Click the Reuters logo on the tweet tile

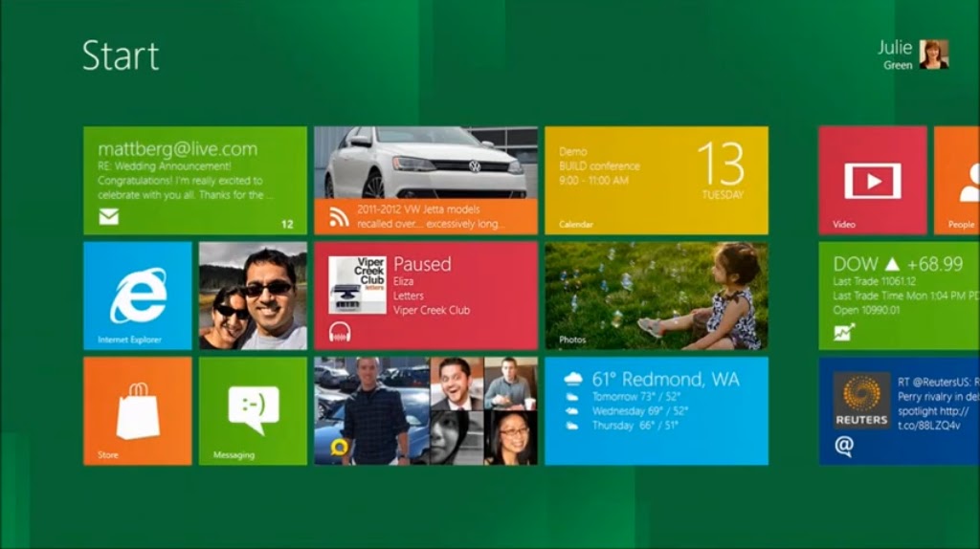[x=862, y=401]
